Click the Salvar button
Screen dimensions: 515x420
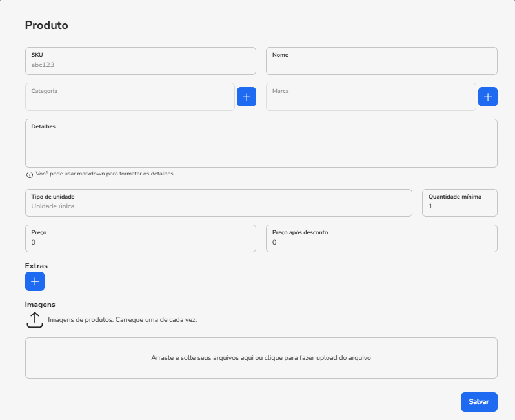(479, 401)
